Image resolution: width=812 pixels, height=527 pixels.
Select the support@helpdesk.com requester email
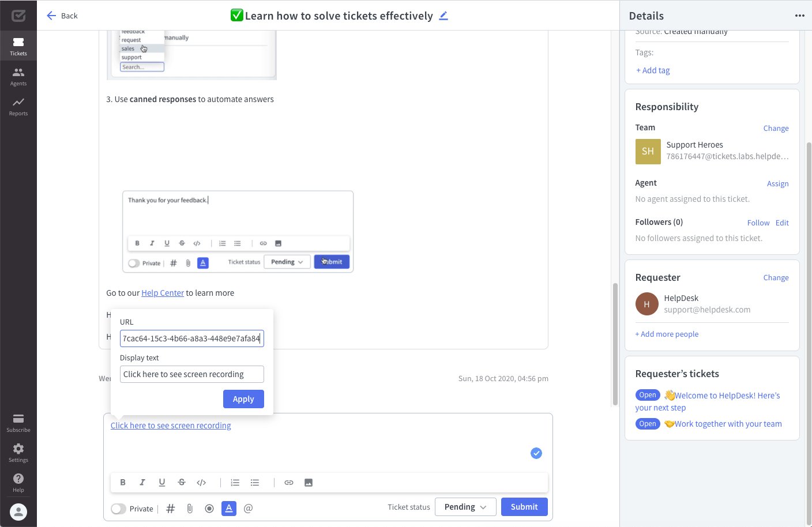coord(707,310)
